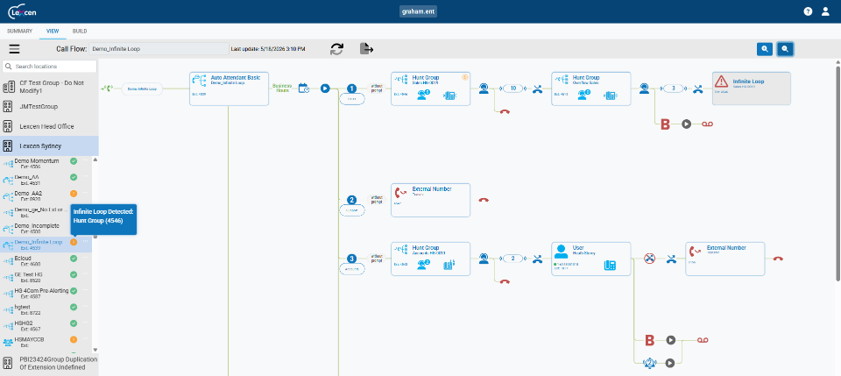Click the ring count 2 pill before User
This screenshot has width=841, height=376.
pos(513,259)
